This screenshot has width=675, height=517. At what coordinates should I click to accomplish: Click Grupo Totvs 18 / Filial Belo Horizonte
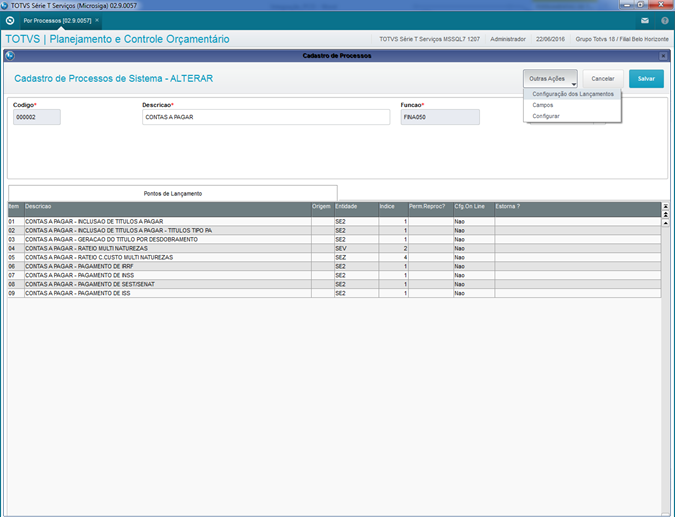point(622,39)
